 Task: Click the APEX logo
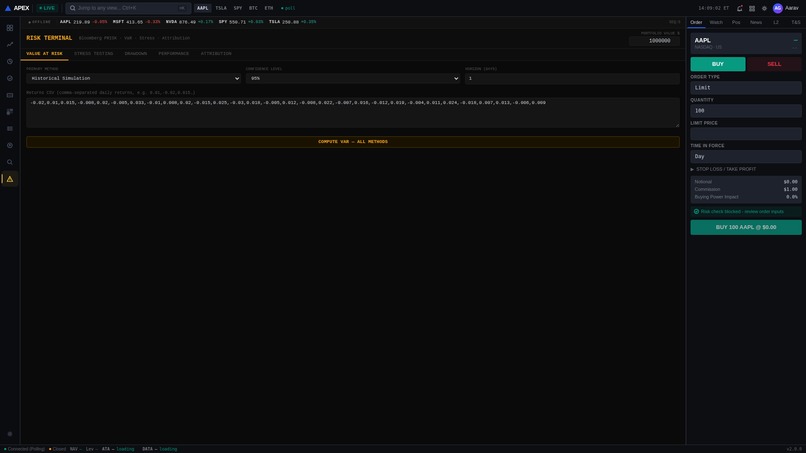point(17,8)
